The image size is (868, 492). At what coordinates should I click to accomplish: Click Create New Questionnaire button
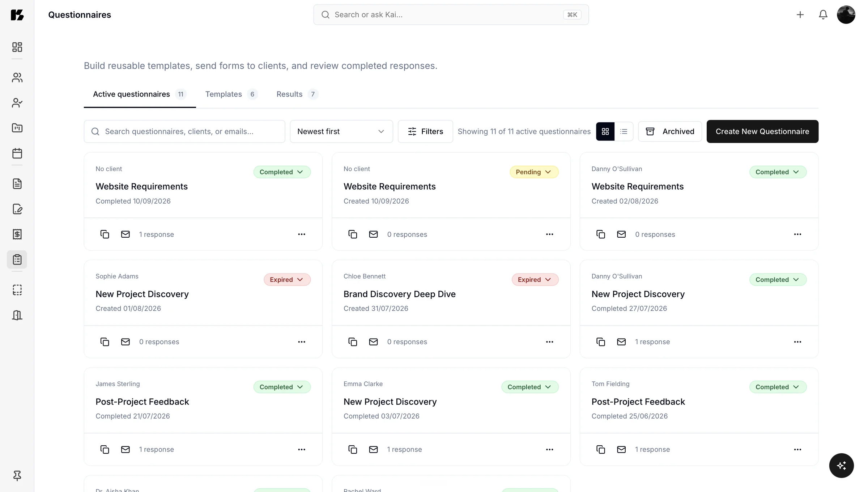[762, 131]
